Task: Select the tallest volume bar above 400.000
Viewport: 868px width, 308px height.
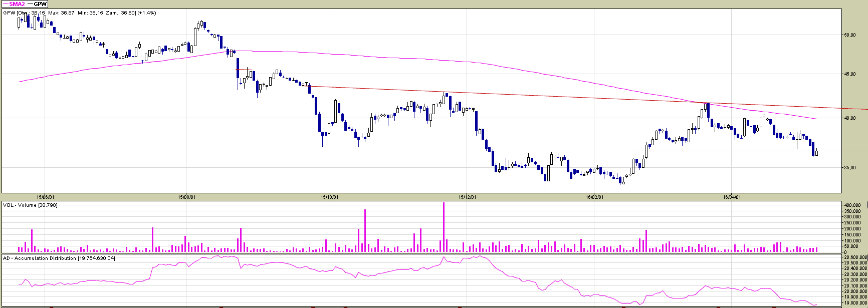Action: pyautogui.click(x=444, y=226)
